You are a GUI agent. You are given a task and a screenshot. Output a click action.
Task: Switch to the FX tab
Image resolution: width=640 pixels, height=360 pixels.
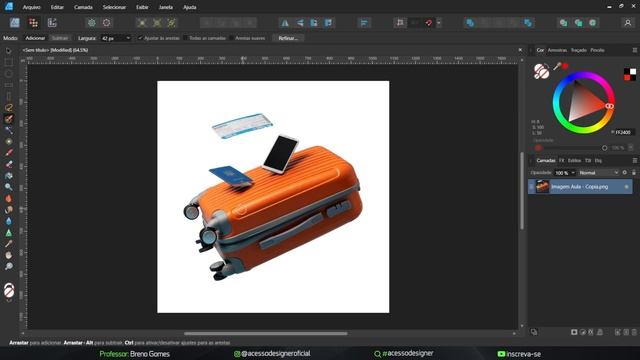pos(562,160)
